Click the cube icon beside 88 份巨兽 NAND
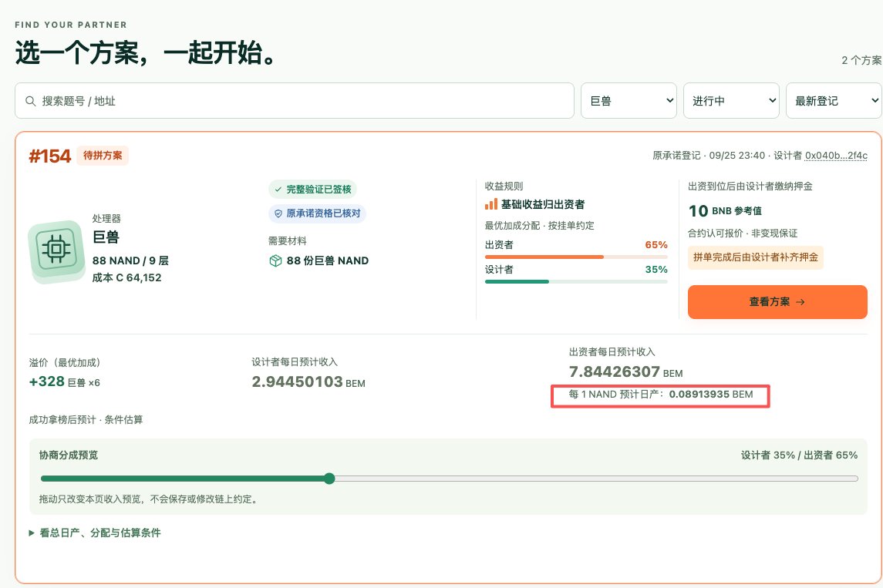 pos(275,260)
